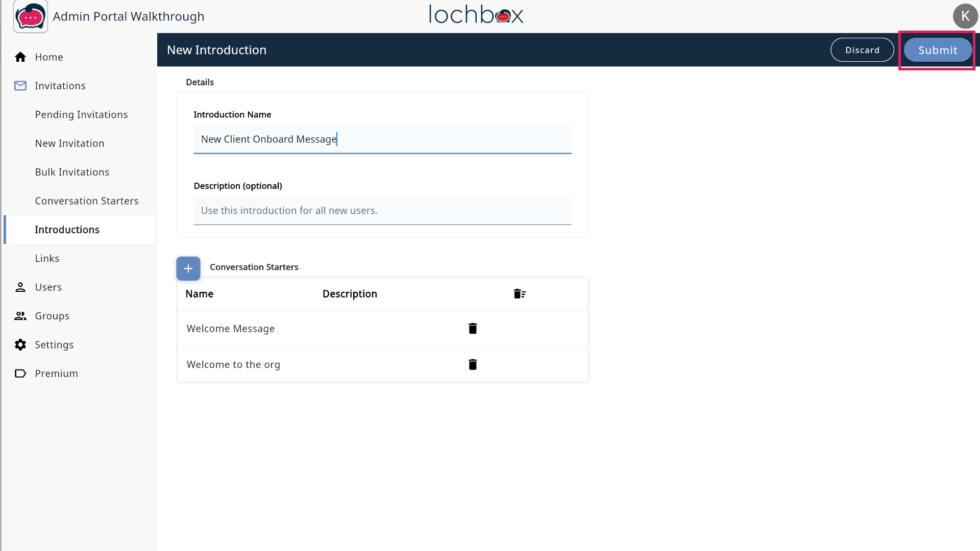Go to Pending Invitations
980x551 pixels.
[81, 115]
